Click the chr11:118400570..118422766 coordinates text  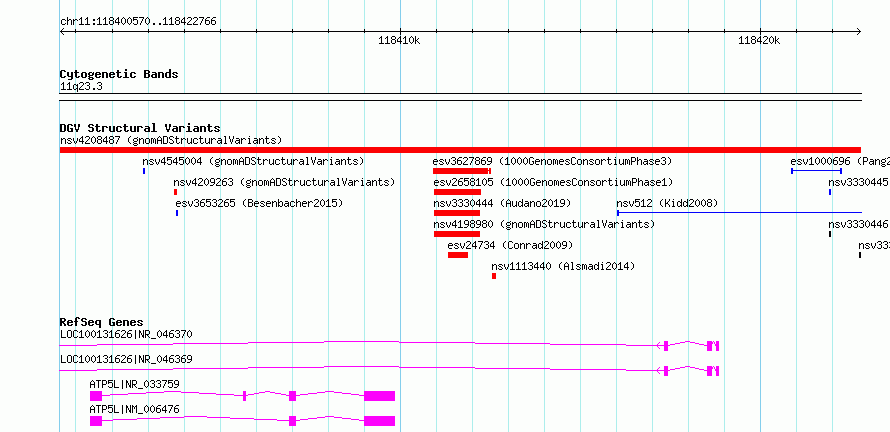(x=138, y=22)
